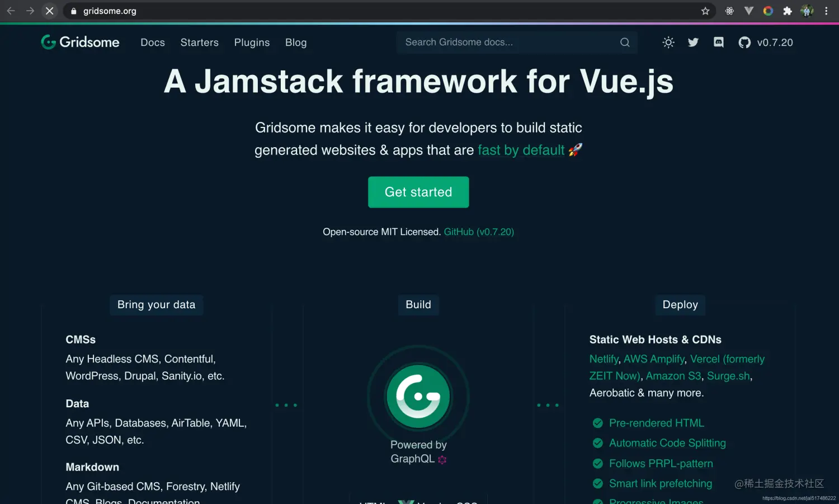Click the Follows PRPL-pattern text

[x=661, y=464]
